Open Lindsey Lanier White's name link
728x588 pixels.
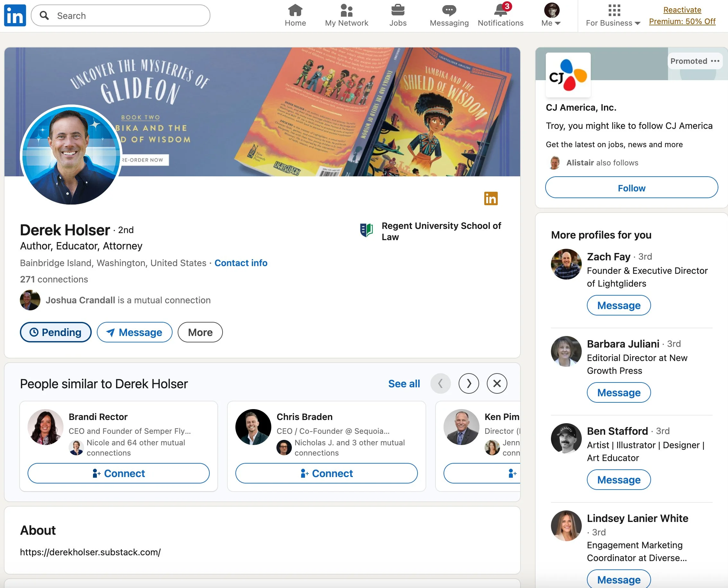coord(637,518)
